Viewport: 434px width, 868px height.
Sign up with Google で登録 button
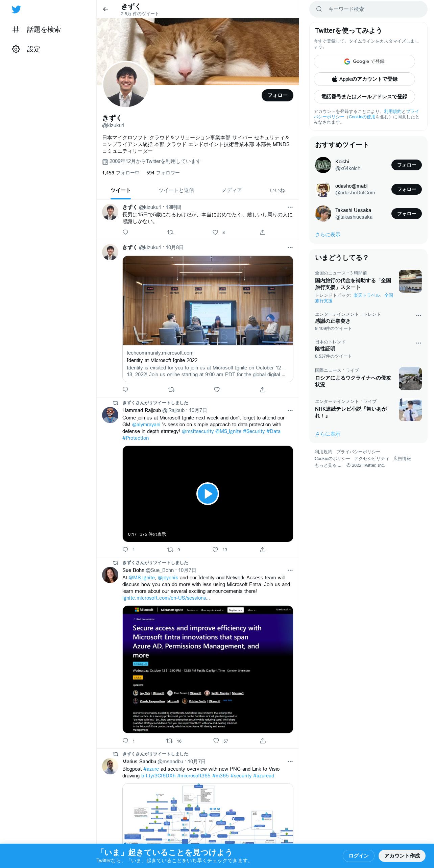(x=364, y=62)
